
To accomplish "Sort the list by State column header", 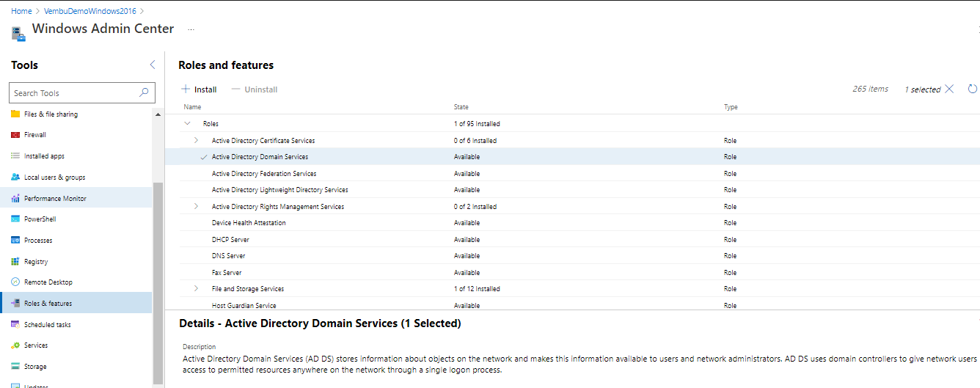I will 461,107.
